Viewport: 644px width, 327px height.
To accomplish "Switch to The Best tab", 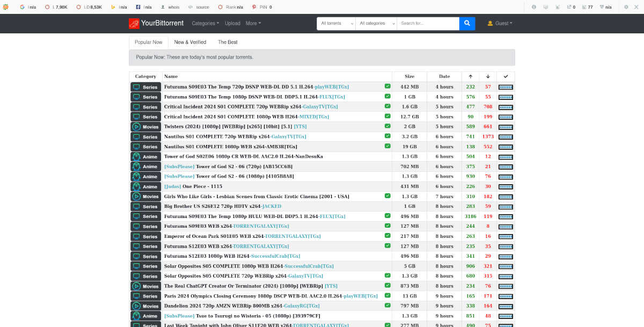I will [x=228, y=42].
